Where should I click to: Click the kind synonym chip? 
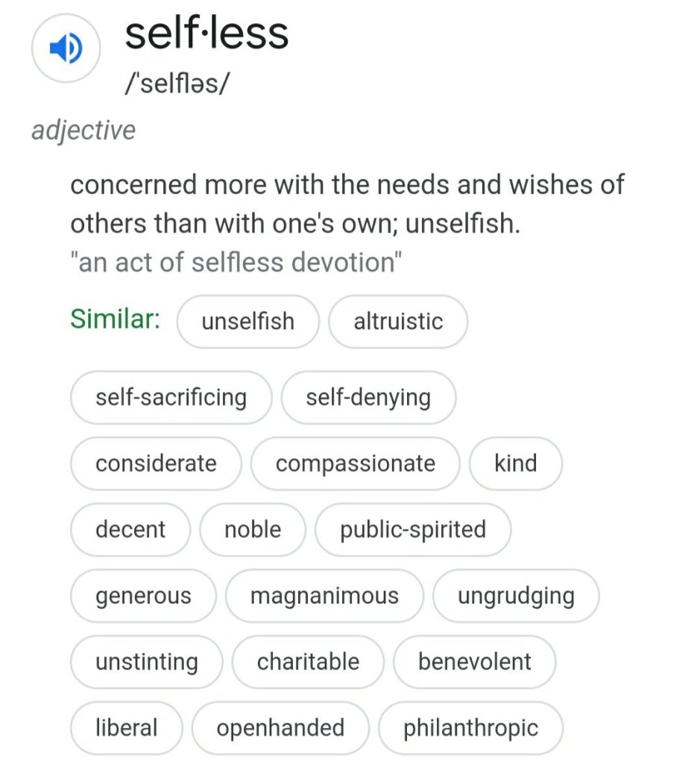[515, 463]
